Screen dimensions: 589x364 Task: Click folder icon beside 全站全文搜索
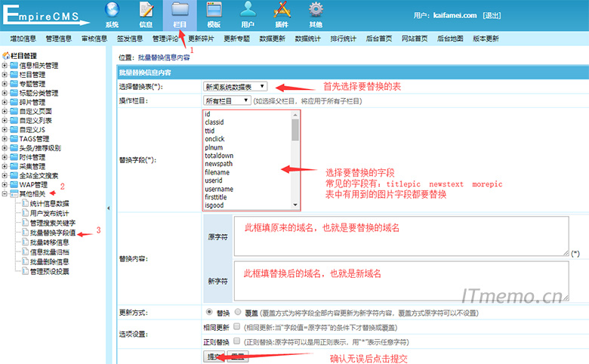[14, 175]
